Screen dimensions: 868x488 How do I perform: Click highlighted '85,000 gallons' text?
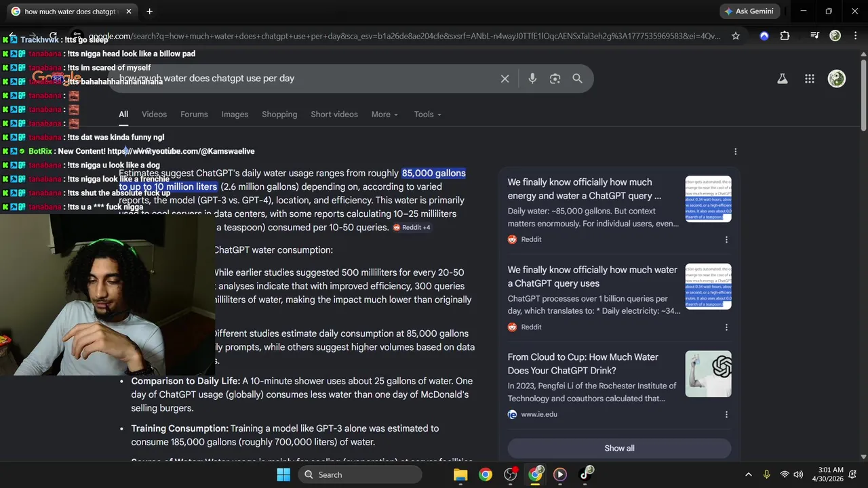(x=433, y=174)
